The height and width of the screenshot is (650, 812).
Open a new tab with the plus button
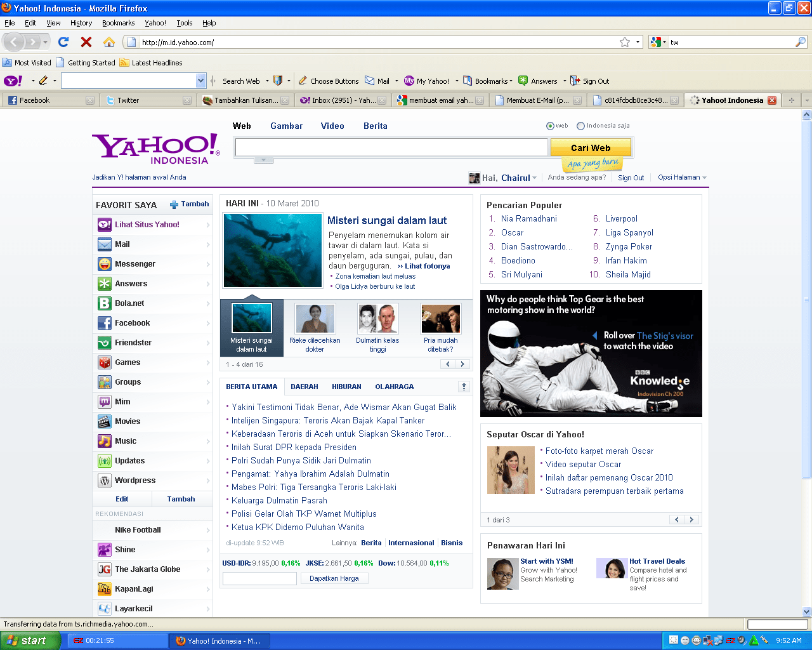792,100
